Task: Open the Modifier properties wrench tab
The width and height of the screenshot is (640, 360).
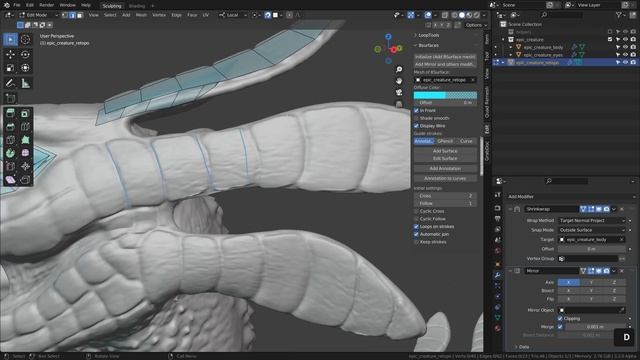Action: pyautogui.click(x=498, y=275)
